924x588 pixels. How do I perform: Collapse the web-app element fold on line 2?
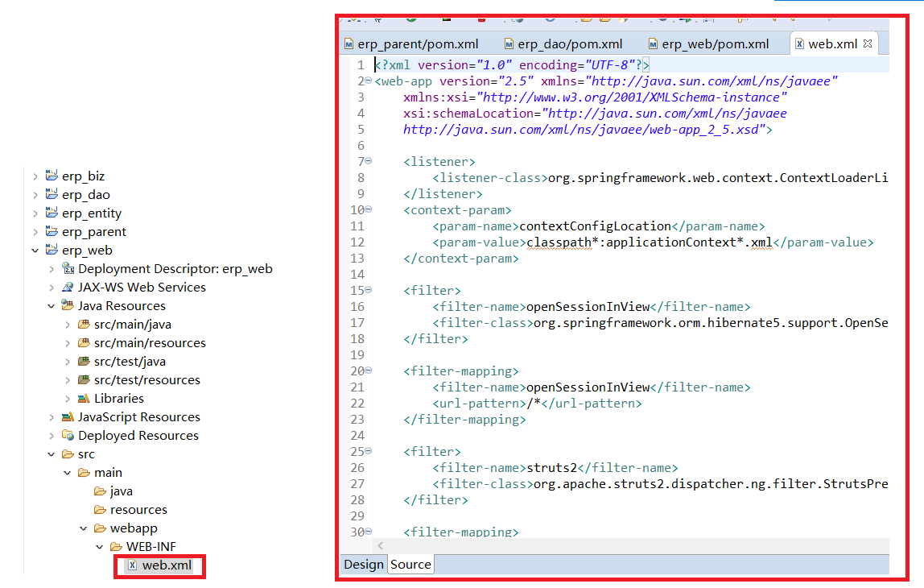click(x=369, y=81)
